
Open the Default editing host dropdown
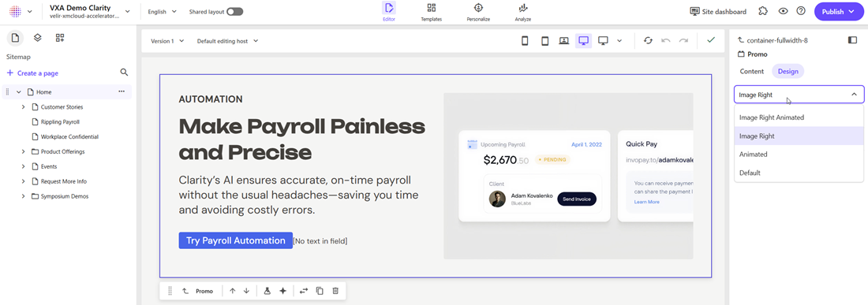227,41
